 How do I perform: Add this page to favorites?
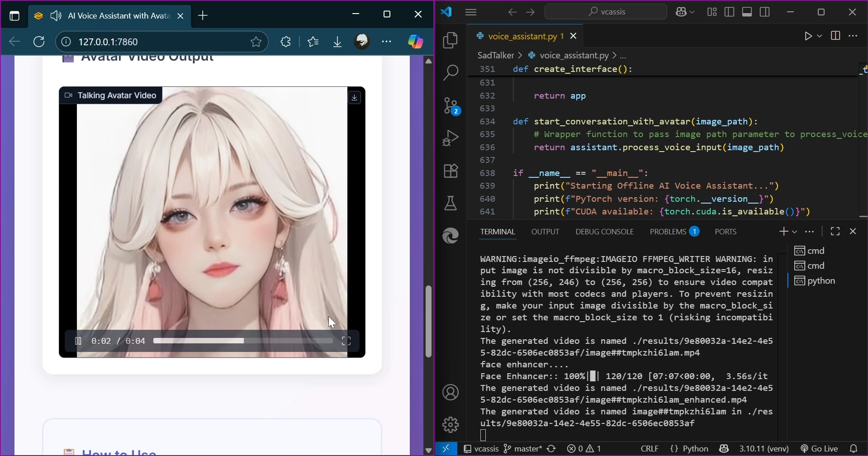point(256,42)
